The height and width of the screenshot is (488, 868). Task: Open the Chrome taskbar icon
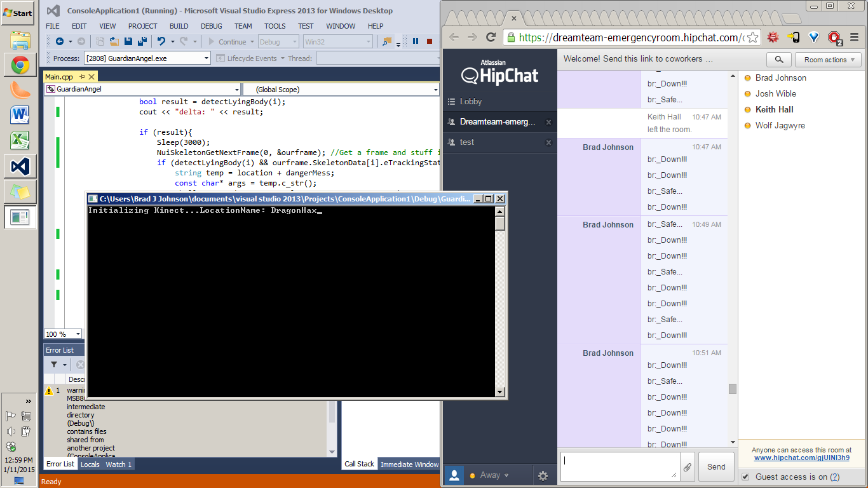[20, 65]
